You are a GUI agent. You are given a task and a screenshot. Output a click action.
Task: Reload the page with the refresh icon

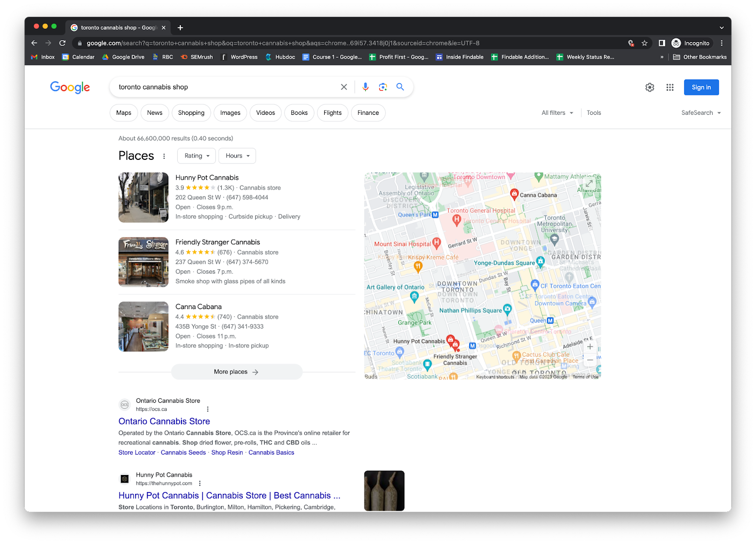[62, 43]
